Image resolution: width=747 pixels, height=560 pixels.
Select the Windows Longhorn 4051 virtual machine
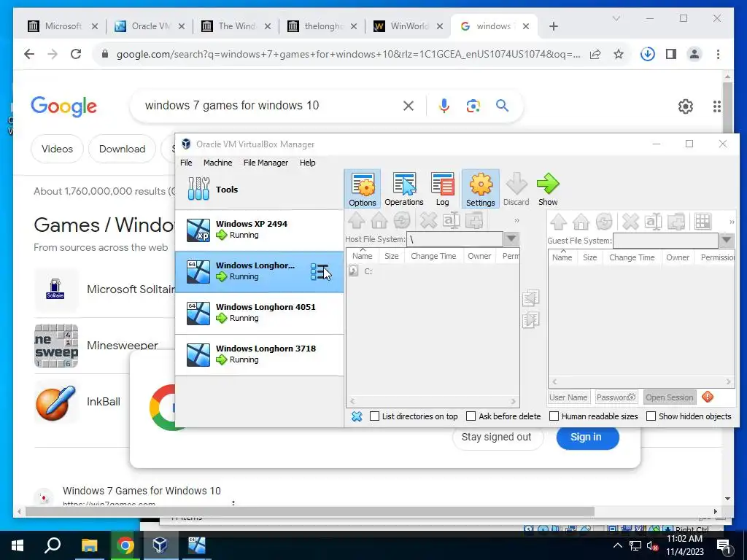tap(259, 314)
